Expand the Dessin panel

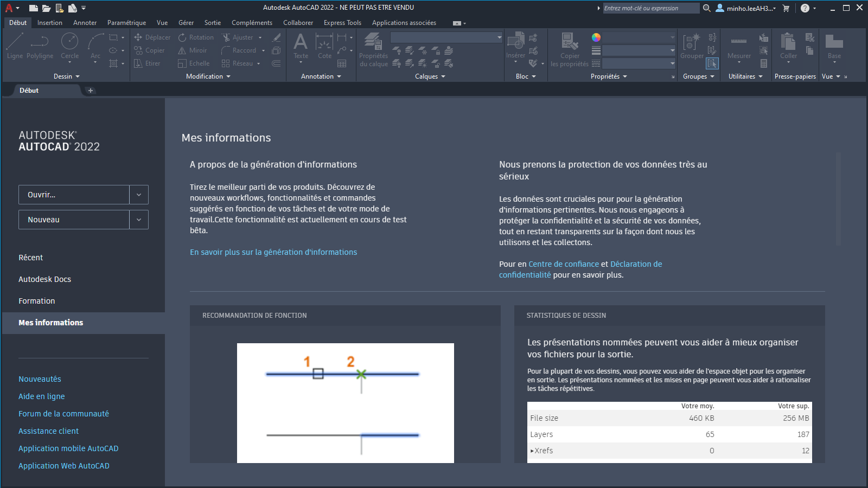[x=67, y=76]
